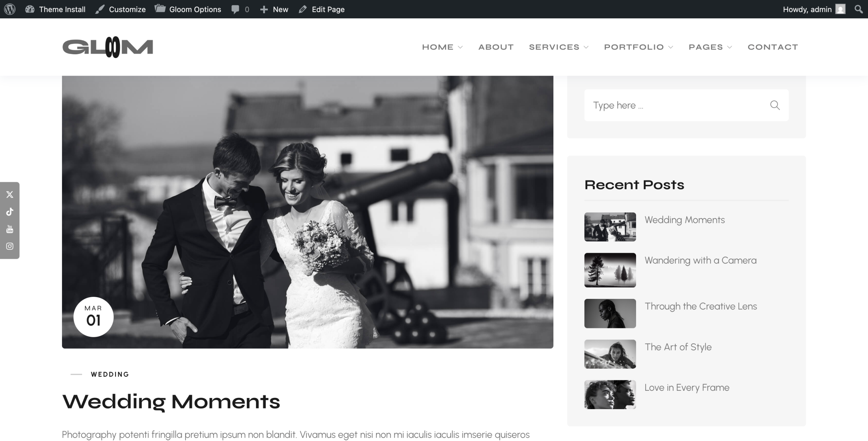The image size is (868, 441).
Task: Click the Theme Install dashboard icon
Action: point(30,9)
